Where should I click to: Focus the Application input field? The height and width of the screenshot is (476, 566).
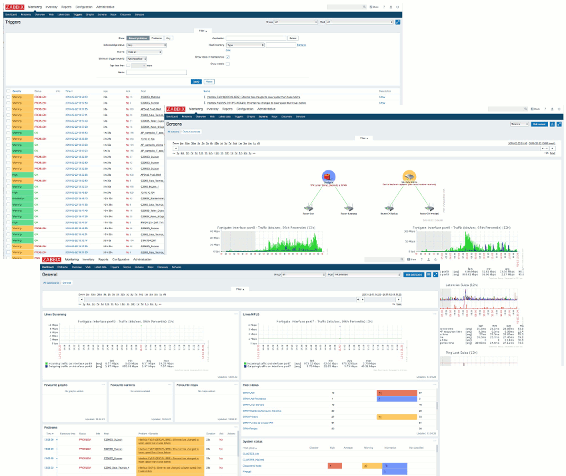pyautogui.click(x=256, y=38)
